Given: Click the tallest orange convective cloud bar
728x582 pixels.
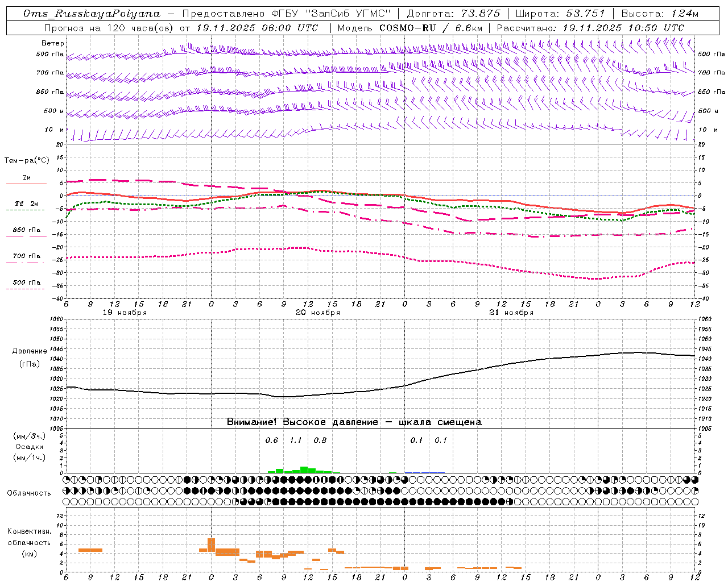Looking at the screenshot, I should point(211,545).
